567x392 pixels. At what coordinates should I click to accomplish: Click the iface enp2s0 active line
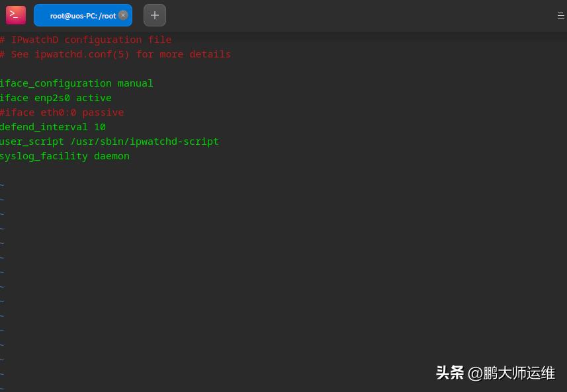(56, 98)
